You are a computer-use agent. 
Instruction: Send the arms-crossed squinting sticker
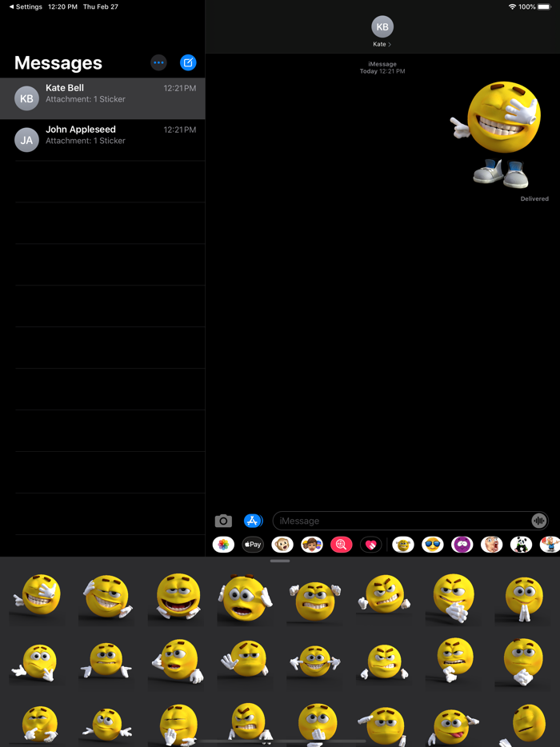[39, 725]
